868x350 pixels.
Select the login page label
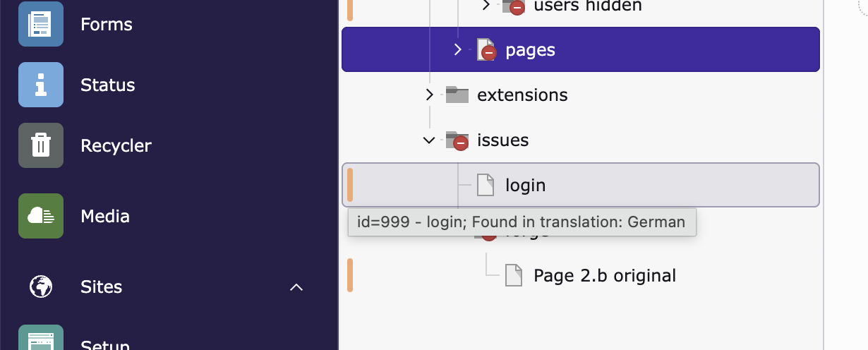click(526, 186)
